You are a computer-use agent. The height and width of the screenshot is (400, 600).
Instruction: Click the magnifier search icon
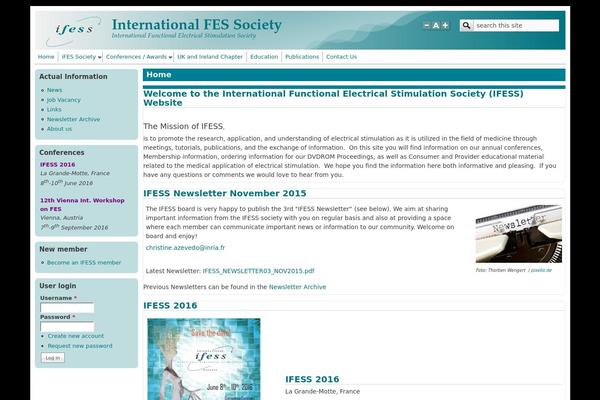coord(466,26)
